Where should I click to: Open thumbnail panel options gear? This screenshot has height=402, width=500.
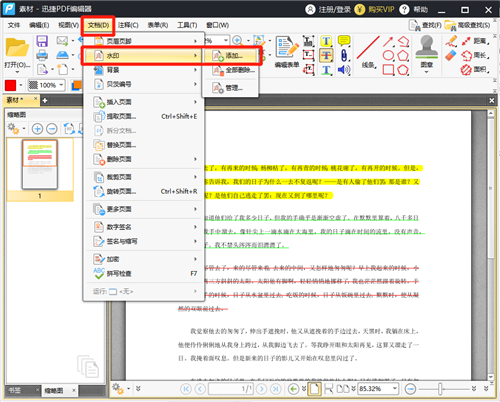pos(13,128)
